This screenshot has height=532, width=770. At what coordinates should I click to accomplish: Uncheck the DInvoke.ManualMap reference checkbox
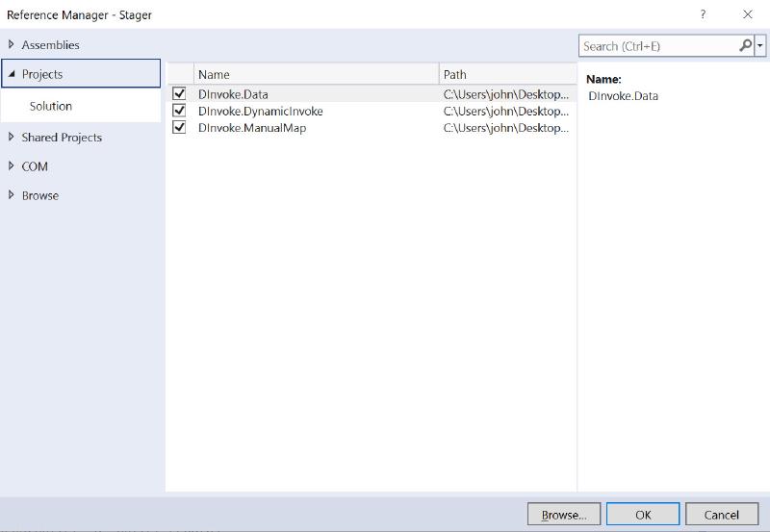[x=179, y=127]
